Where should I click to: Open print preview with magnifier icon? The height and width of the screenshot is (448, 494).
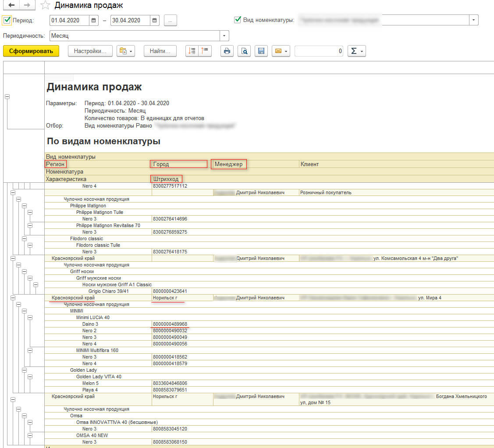pos(244,51)
